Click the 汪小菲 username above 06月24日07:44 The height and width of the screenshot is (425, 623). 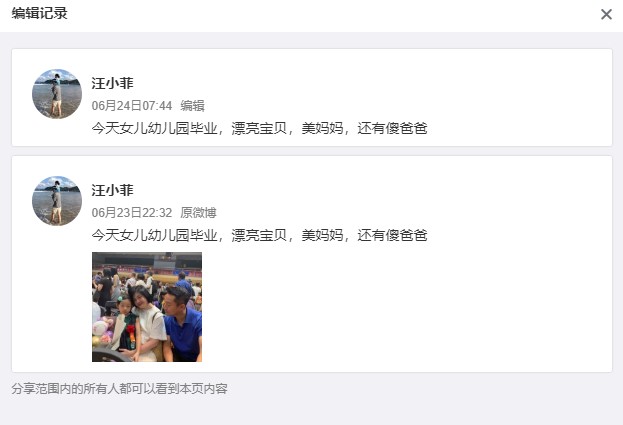112,83
